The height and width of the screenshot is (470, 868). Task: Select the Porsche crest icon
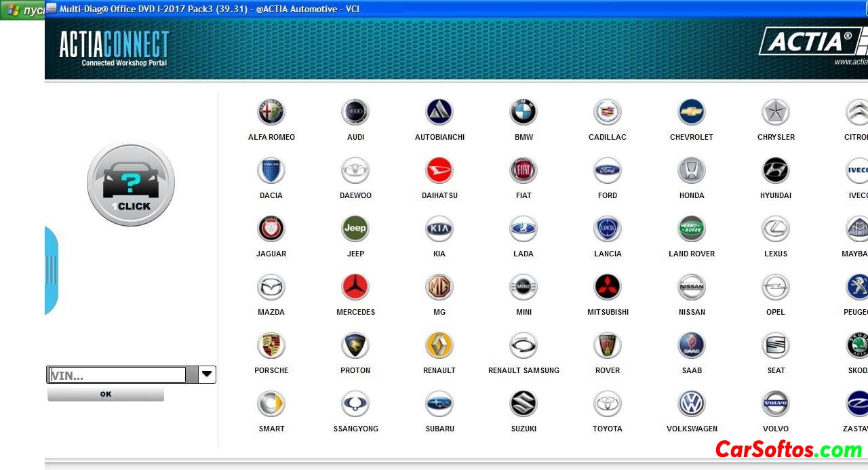click(x=271, y=346)
